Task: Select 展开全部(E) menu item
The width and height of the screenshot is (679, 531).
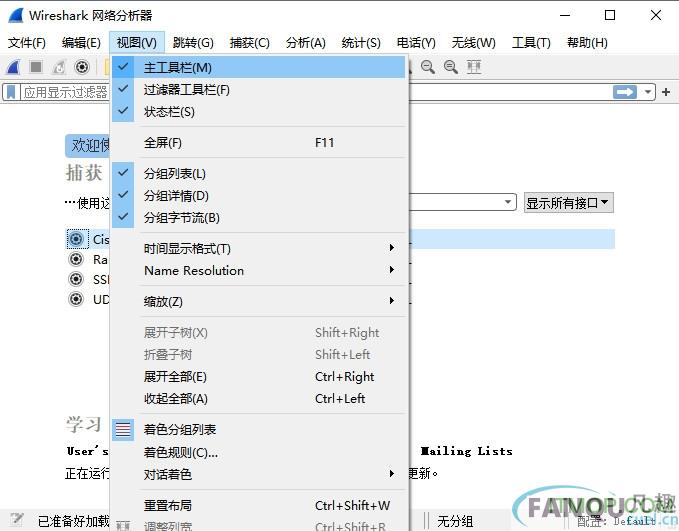Action: click(259, 376)
